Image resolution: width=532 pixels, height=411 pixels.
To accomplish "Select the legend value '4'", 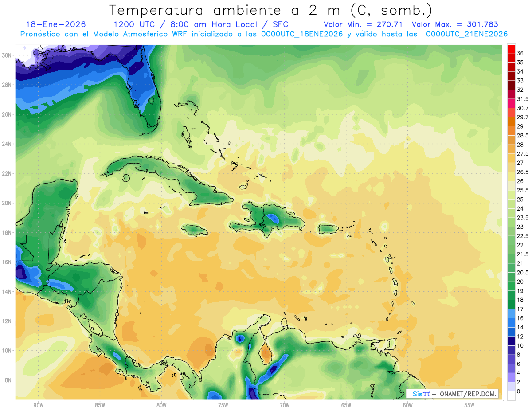I will point(519,373).
